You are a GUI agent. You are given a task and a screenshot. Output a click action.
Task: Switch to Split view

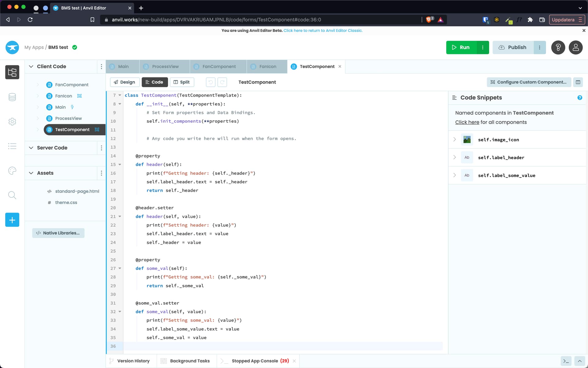(182, 82)
